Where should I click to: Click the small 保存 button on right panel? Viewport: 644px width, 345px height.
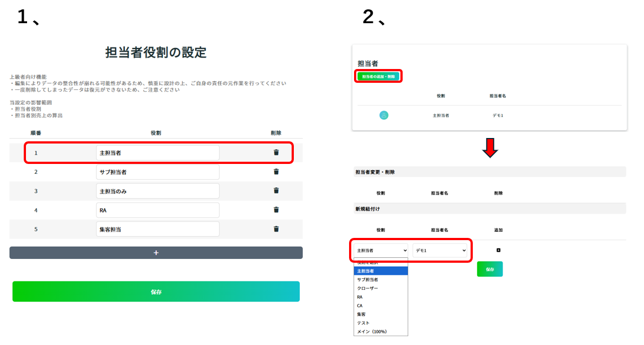(490, 269)
